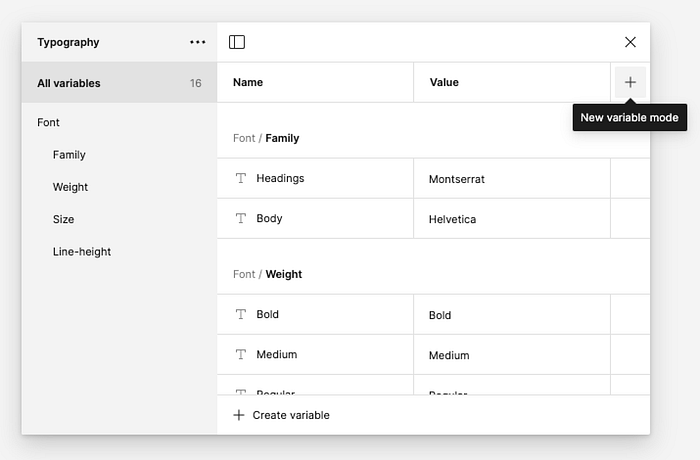Open the Weight group in the sidebar
The width and height of the screenshot is (700, 460).
click(x=71, y=187)
